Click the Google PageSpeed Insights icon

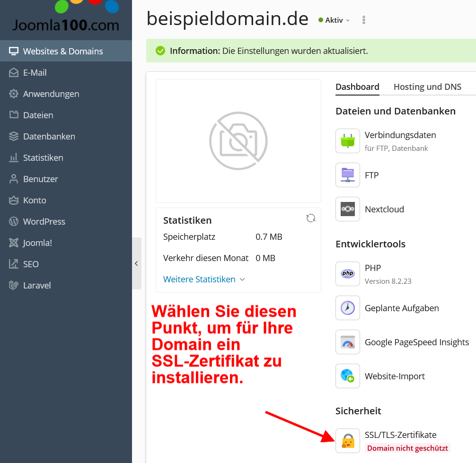click(x=348, y=342)
